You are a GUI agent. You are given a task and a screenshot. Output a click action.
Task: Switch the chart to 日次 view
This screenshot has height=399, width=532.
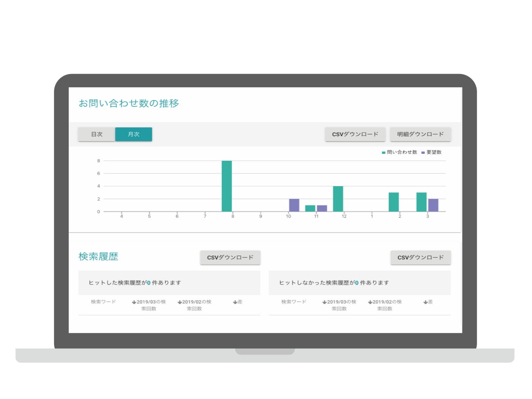tap(97, 134)
